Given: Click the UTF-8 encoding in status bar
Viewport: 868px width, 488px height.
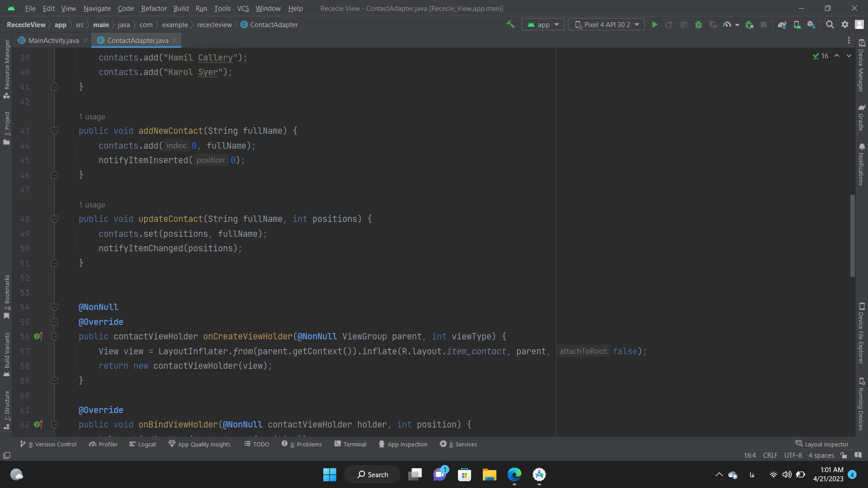Looking at the screenshot, I should [793, 455].
